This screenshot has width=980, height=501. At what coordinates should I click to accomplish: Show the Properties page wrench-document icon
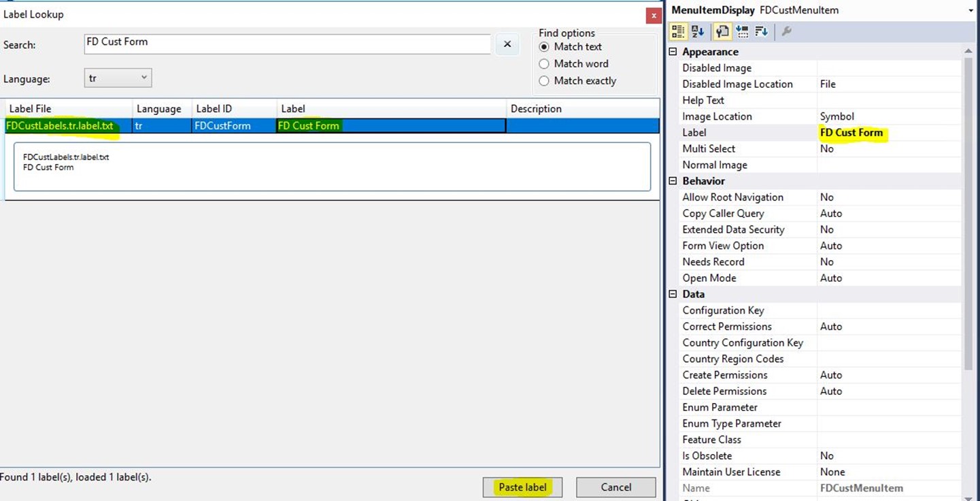(x=722, y=31)
